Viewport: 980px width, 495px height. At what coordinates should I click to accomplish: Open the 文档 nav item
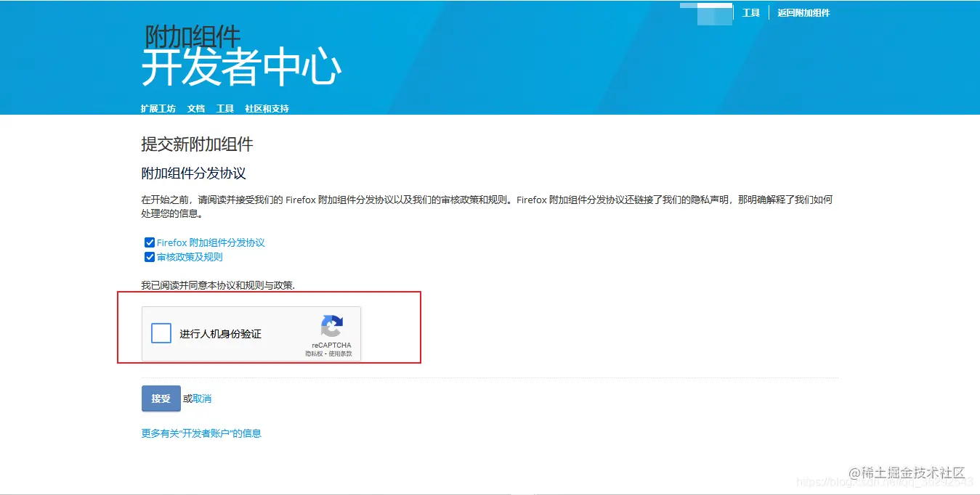[196, 109]
